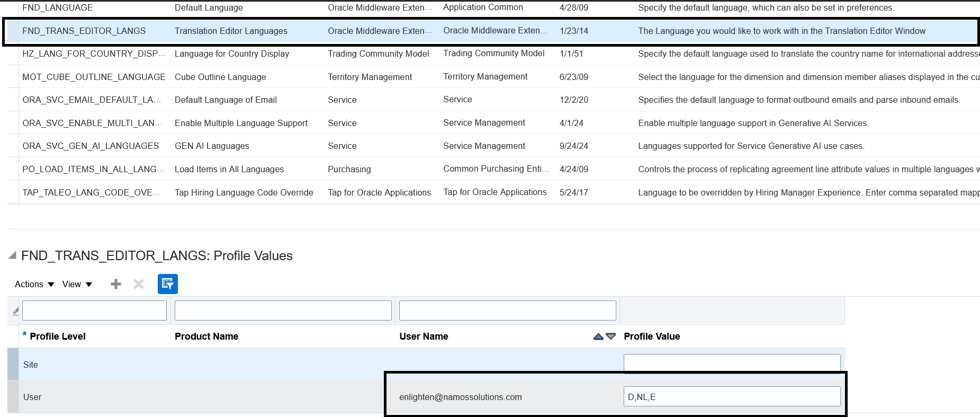Click the Site row Profile Value input

tap(732, 363)
